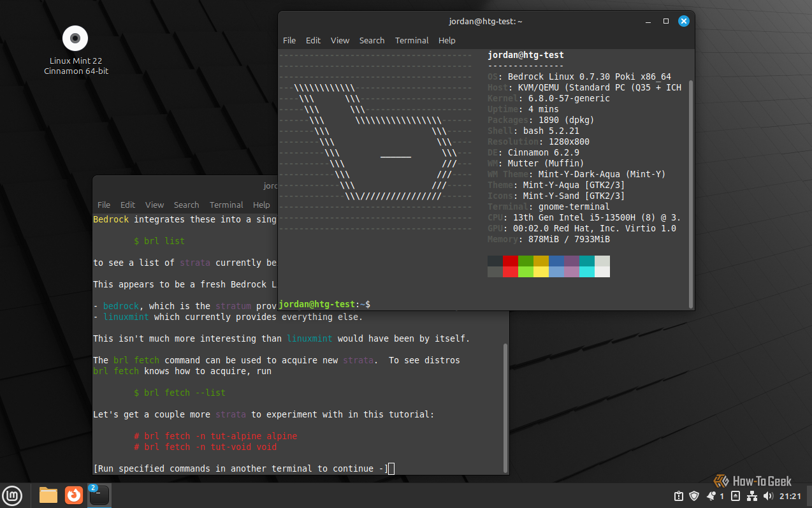Open the Linux Mint 22 disc desktop icon
The height and width of the screenshot is (508, 812).
[75, 39]
